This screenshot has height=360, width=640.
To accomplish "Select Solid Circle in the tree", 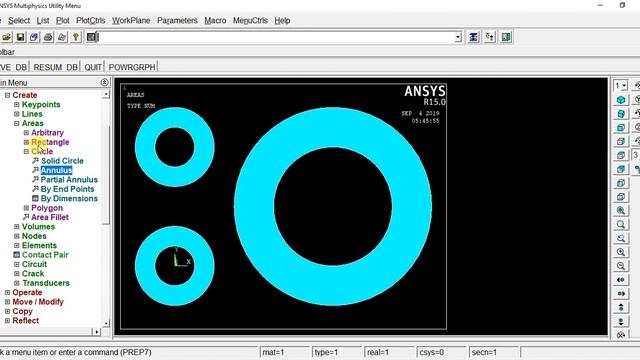I will 62,161.
